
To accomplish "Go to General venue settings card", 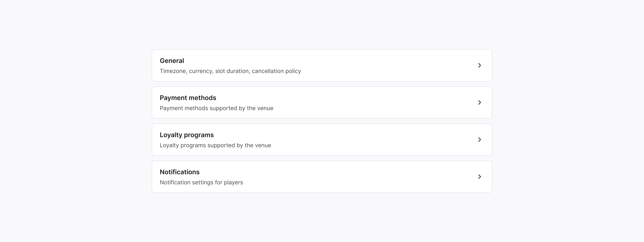I will pos(322,65).
